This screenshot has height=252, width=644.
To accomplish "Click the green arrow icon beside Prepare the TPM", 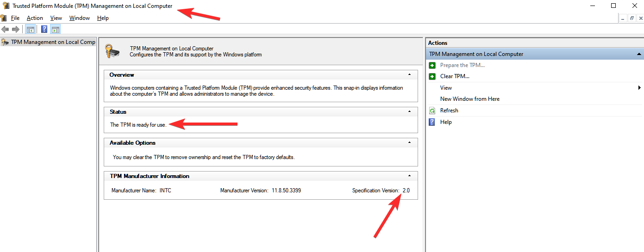I will 432,65.
